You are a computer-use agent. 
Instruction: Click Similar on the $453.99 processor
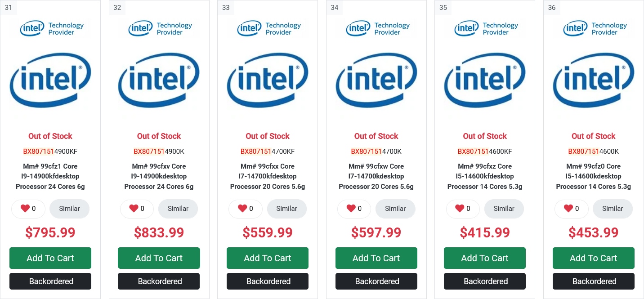[613, 209]
